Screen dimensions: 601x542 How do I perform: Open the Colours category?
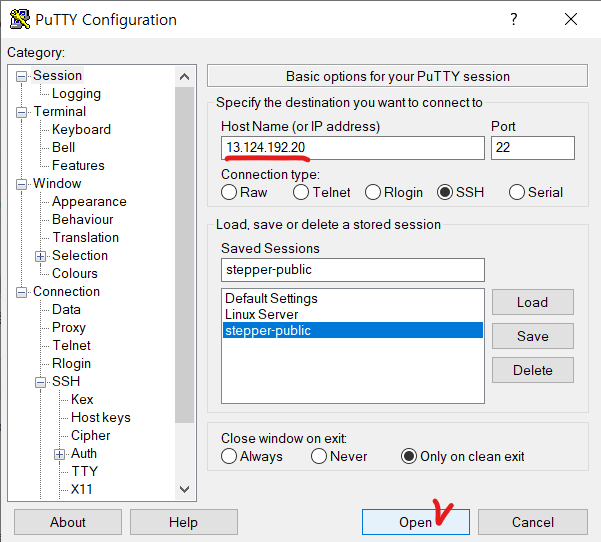point(75,274)
